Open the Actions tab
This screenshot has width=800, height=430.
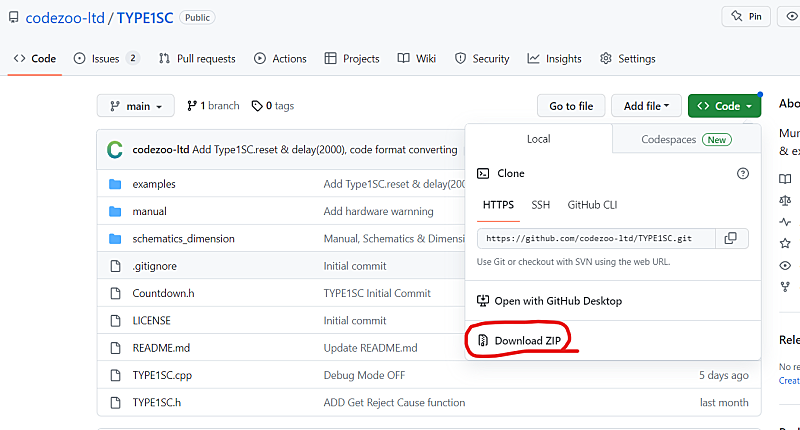click(280, 59)
